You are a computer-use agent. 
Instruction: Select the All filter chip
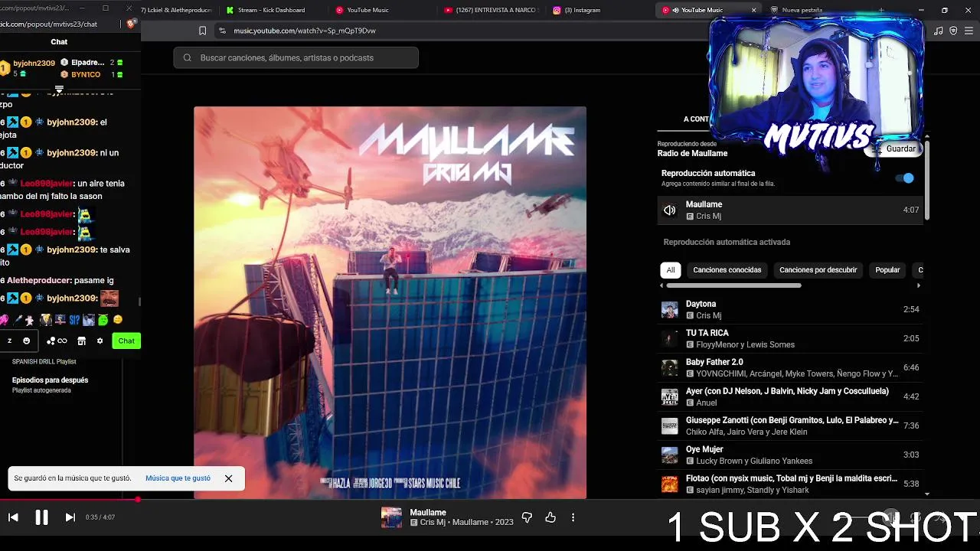671,270
